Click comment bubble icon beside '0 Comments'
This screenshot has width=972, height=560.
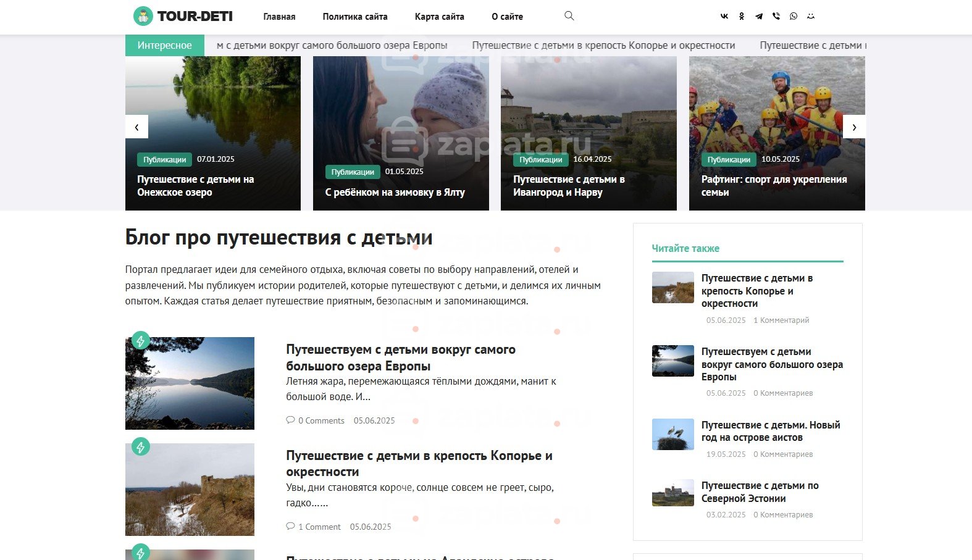[x=290, y=420]
